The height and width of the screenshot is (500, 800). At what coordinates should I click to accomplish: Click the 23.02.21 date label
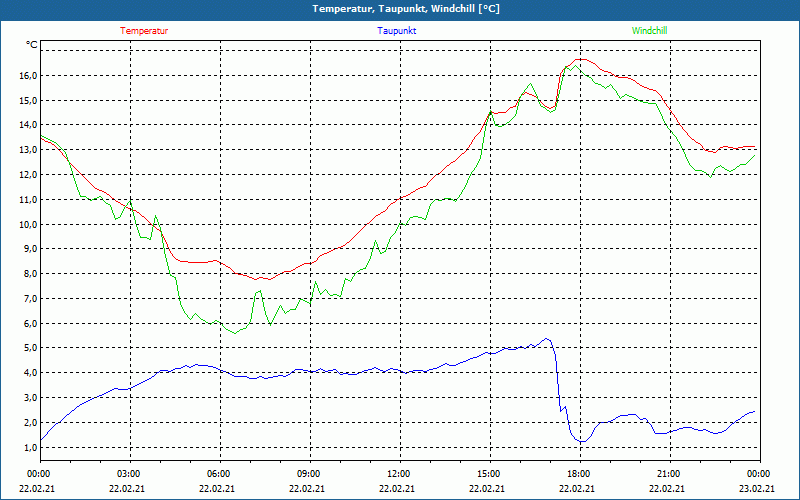(757, 488)
